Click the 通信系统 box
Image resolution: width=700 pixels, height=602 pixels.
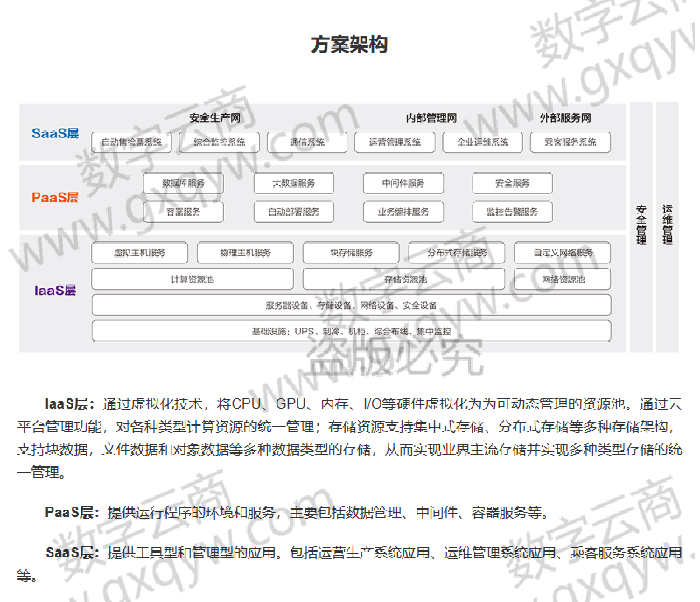pyautogui.click(x=307, y=142)
